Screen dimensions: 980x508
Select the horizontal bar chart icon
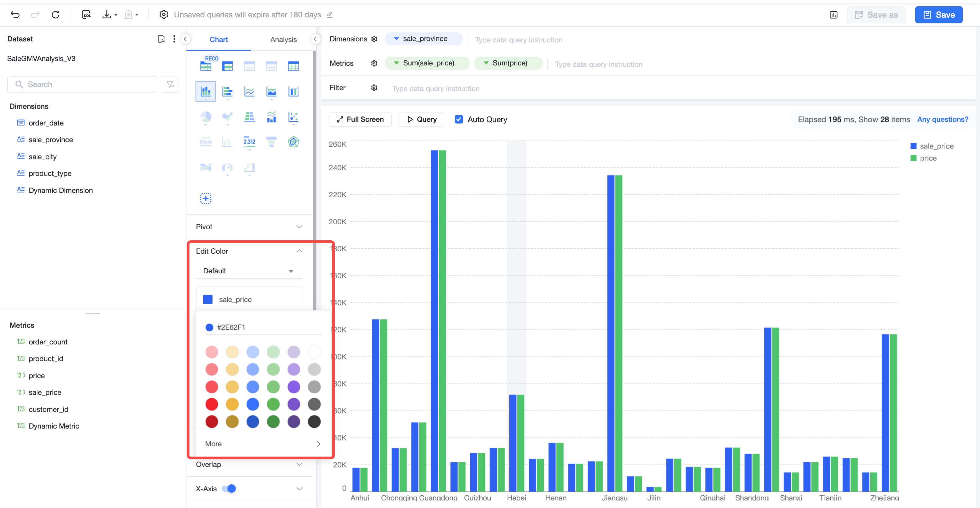pos(227,91)
